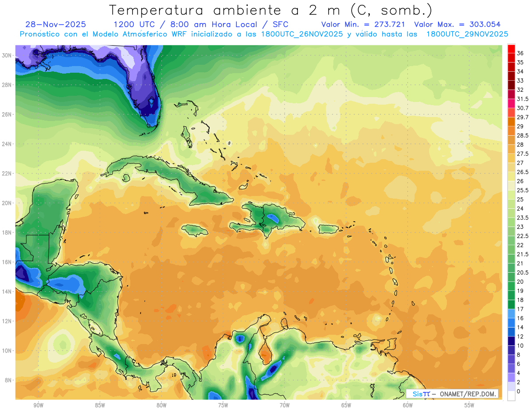Click the '70W' longitude axis label
This screenshot has width=532, height=411.
(x=285, y=405)
